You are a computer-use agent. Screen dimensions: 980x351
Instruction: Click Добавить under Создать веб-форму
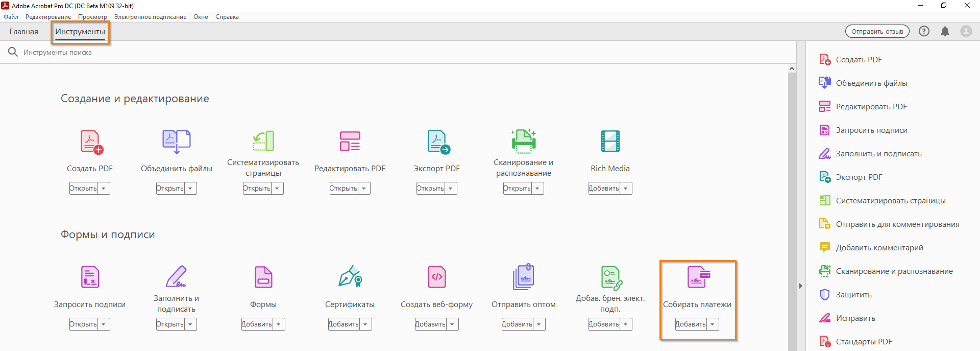431,324
